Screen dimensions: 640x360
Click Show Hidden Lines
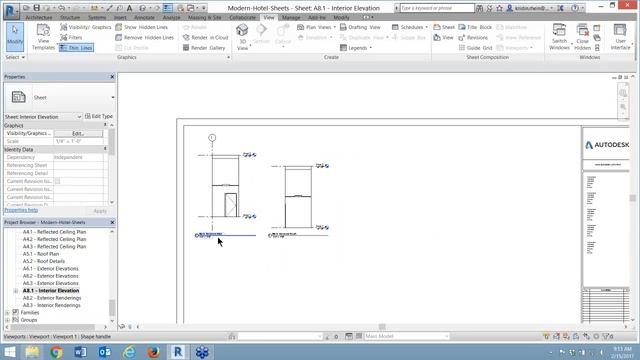pyautogui.click(x=142, y=27)
